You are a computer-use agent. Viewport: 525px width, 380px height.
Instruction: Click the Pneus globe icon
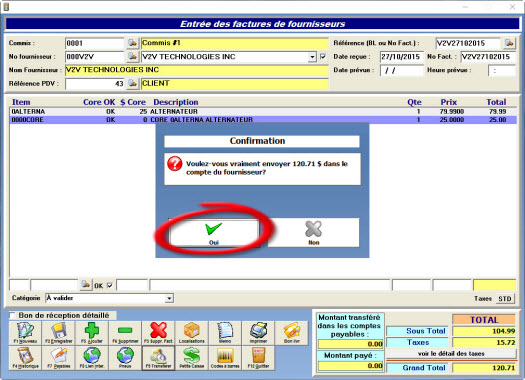[x=125, y=358]
